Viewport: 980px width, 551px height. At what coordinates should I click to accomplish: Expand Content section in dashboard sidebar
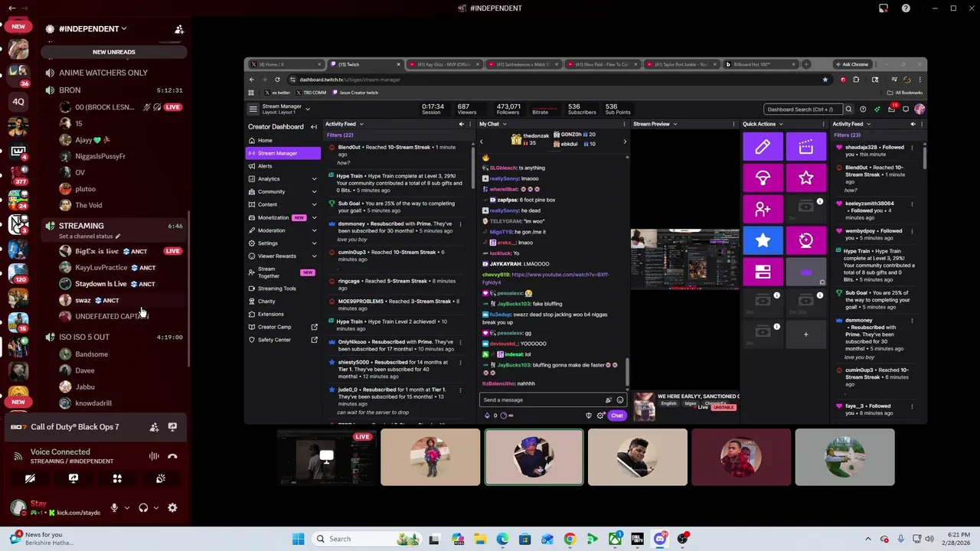coord(283,204)
